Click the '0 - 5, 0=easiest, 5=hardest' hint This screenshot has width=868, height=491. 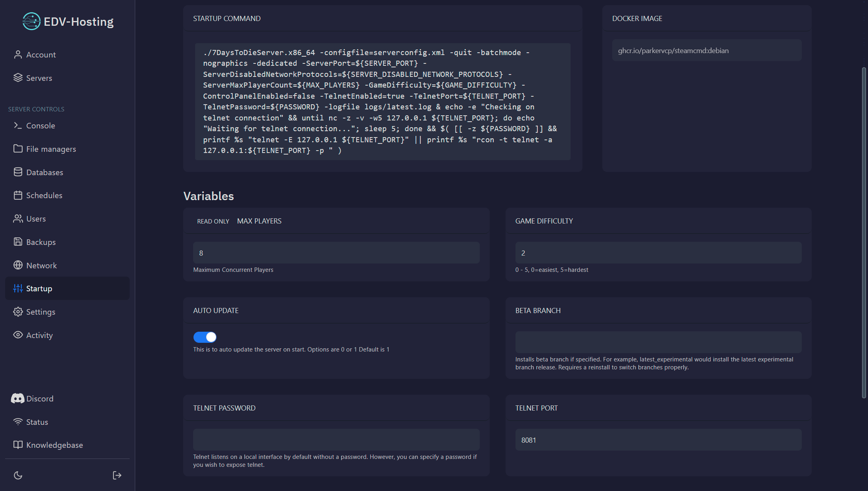552,269
